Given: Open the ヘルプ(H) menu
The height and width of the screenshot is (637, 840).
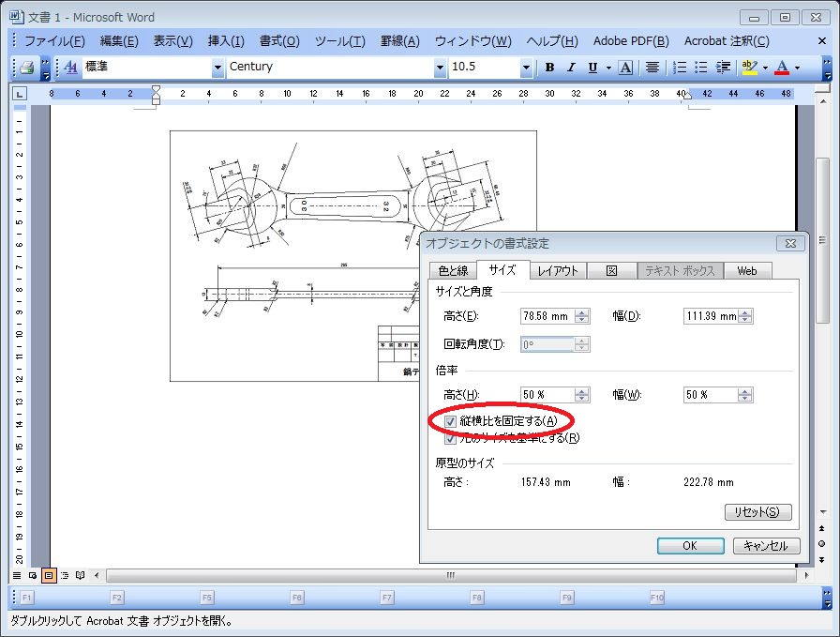Looking at the screenshot, I should [552, 41].
